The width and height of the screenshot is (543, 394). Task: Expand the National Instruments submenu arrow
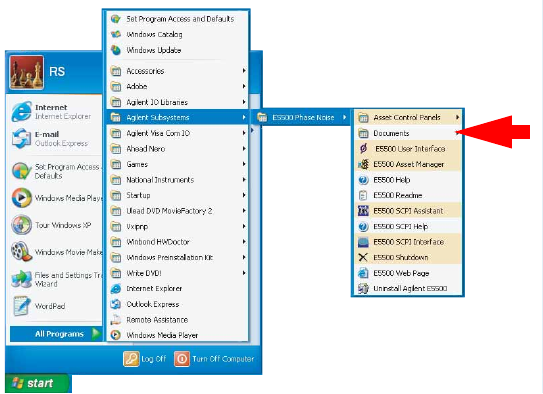coord(244,179)
